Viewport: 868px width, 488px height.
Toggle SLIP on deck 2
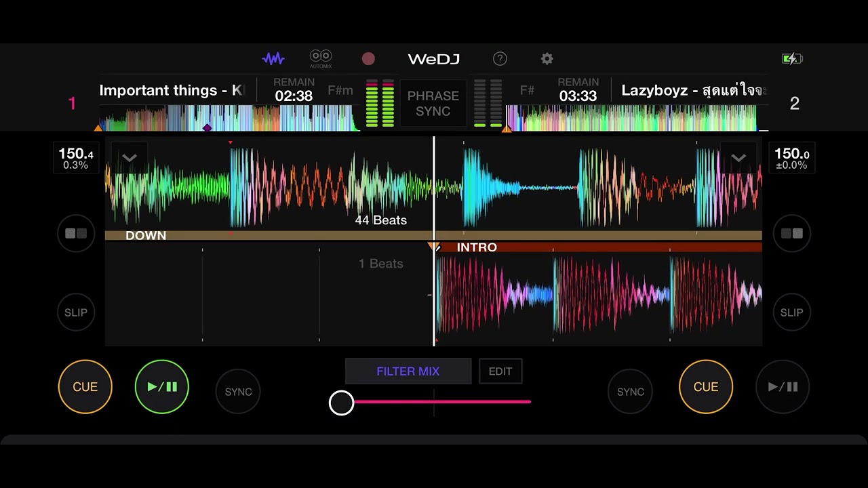pyautogui.click(x=792, y=312)
